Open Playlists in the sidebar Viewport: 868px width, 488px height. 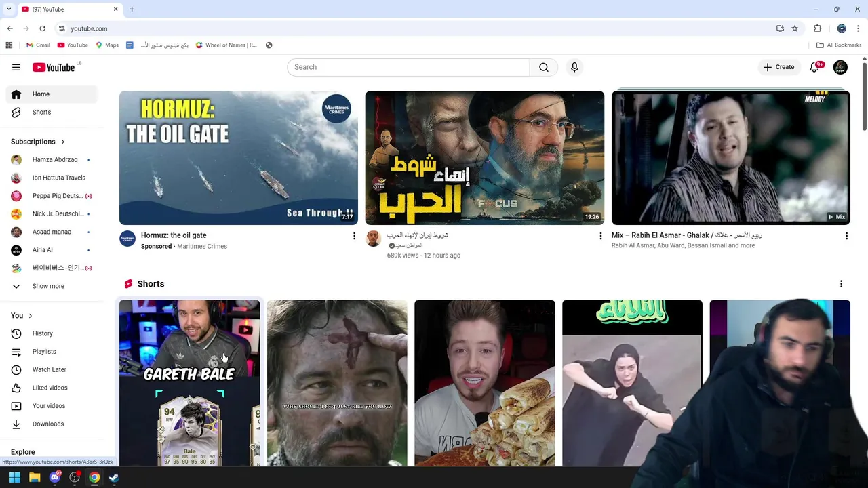coord(52,352)
